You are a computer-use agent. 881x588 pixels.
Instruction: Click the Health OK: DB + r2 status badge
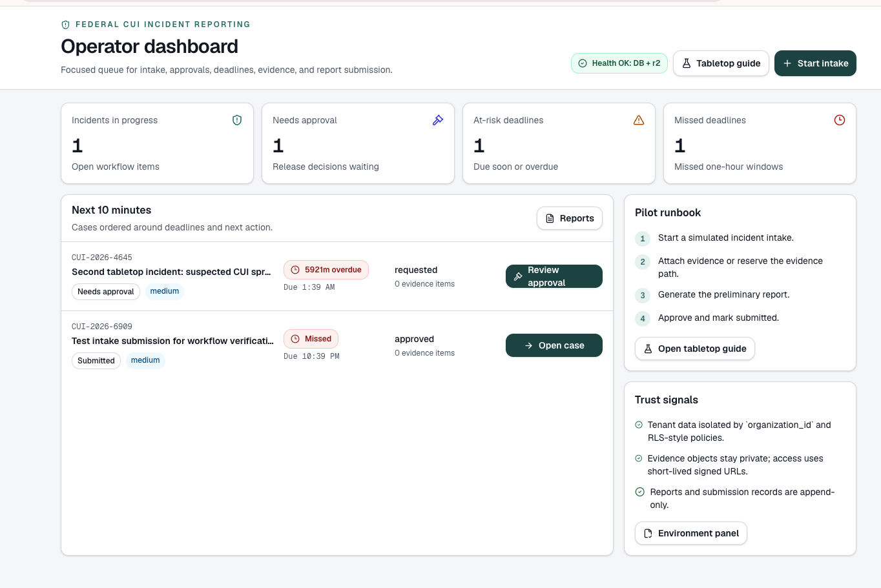[619, 63]
